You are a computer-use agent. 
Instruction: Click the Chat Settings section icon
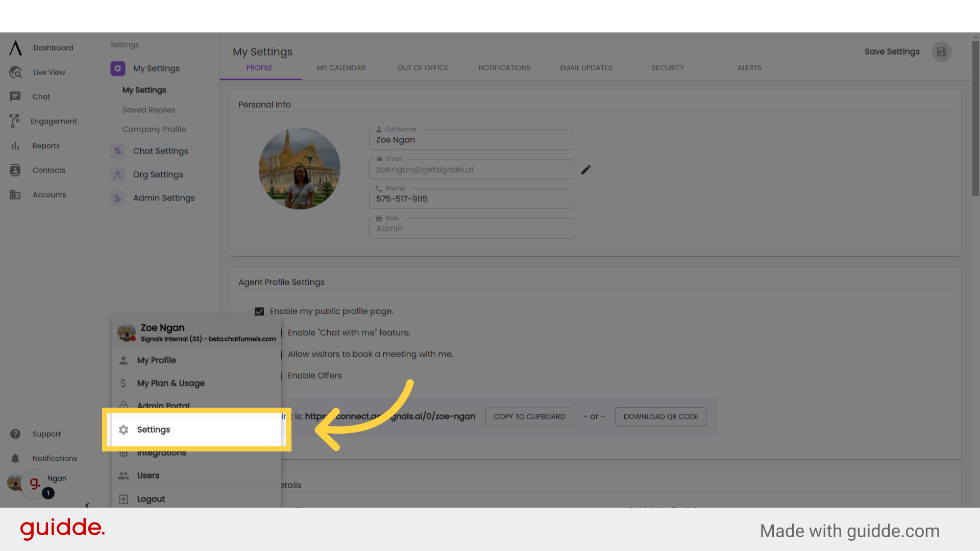118,151
